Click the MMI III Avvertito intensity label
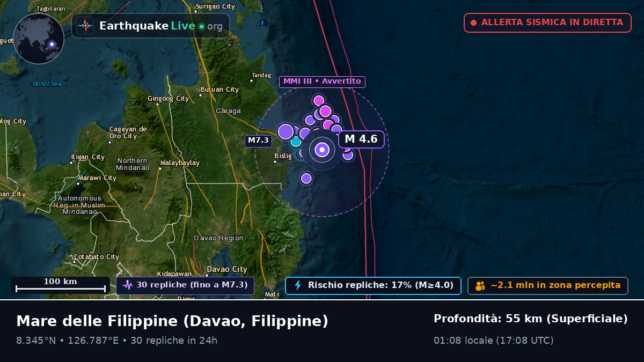This screenshot has width=644, height=362. (x=322, y=82)
